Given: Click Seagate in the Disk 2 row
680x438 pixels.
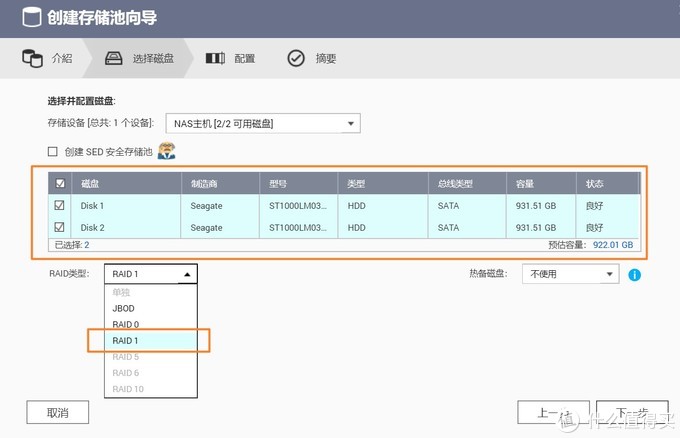Looking at the screenshot, I should pyautogui.click(x=206, y=228).
